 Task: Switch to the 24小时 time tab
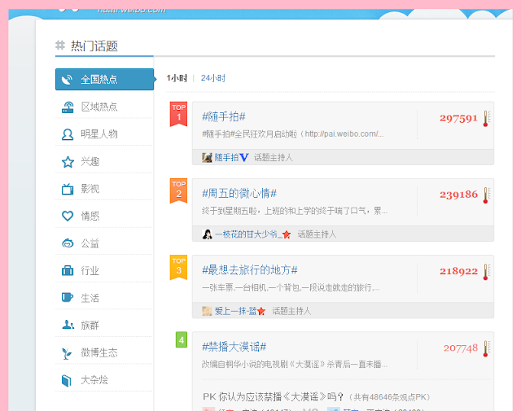(213, 78)
